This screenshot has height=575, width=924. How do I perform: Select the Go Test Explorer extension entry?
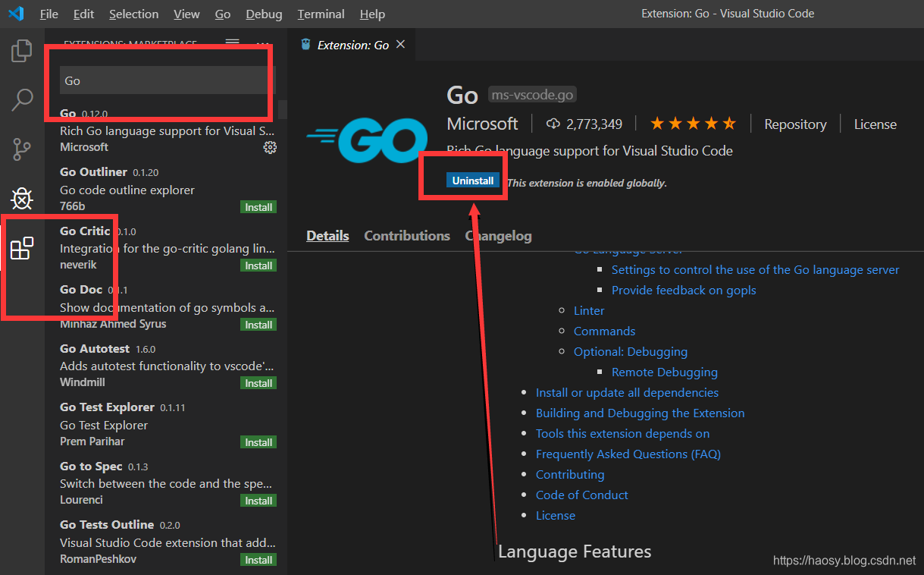pos(167,425)
